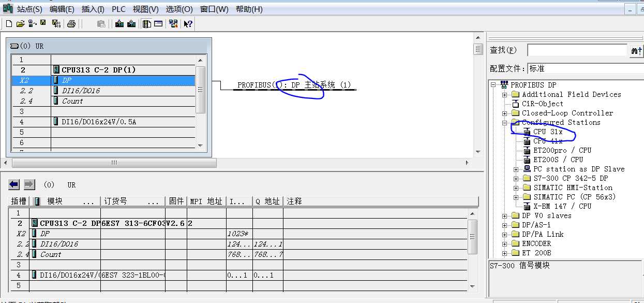Open the 帮助(H) menu

(249, 9)
